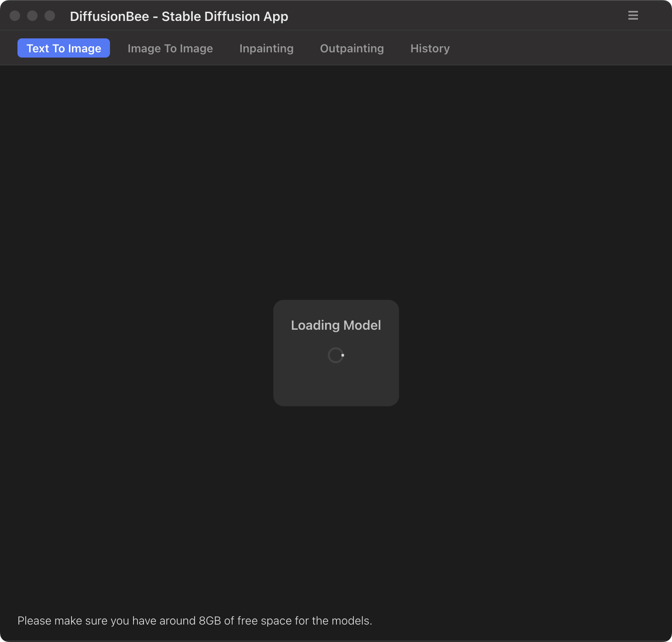Click the 8GB free space notice

pos(195,621)
